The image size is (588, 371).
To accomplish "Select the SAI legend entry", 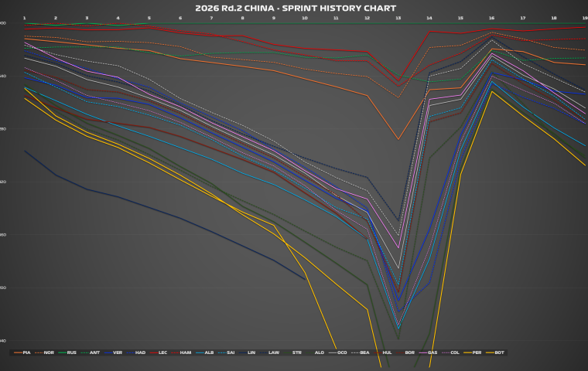I will [230, 352].
